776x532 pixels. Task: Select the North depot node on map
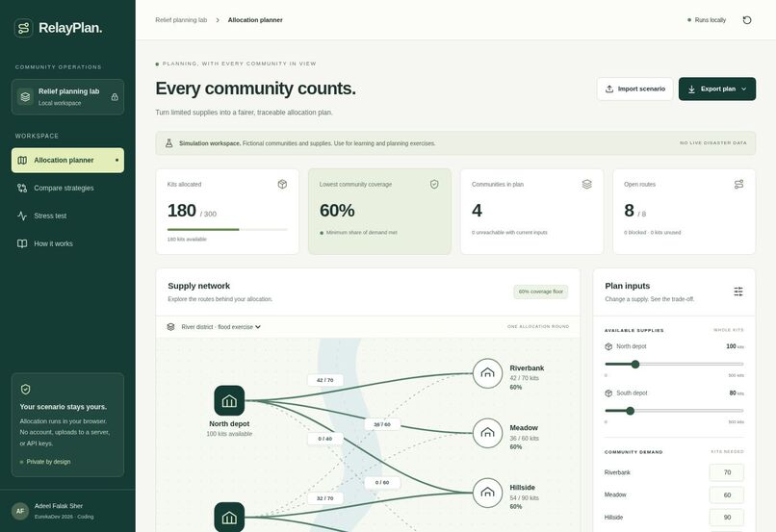(x=229, y=400)
